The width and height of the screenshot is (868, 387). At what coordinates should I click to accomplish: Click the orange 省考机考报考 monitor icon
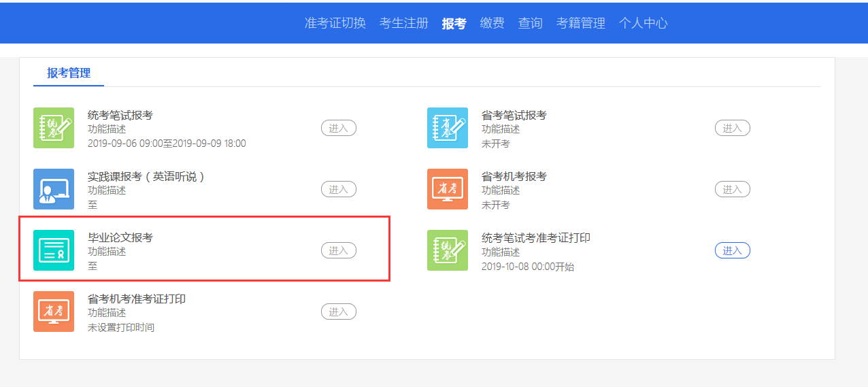(x=448, y=189)
